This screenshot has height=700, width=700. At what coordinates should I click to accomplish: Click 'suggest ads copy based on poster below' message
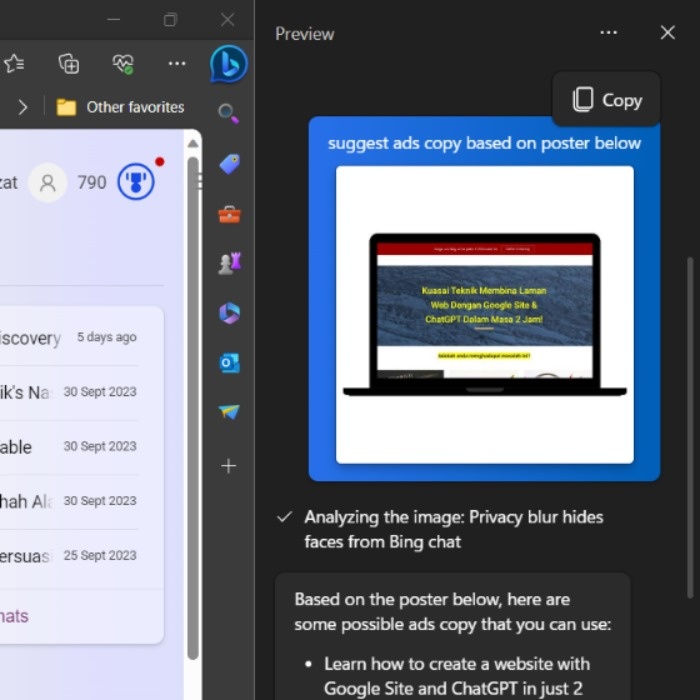coord(484,143)
